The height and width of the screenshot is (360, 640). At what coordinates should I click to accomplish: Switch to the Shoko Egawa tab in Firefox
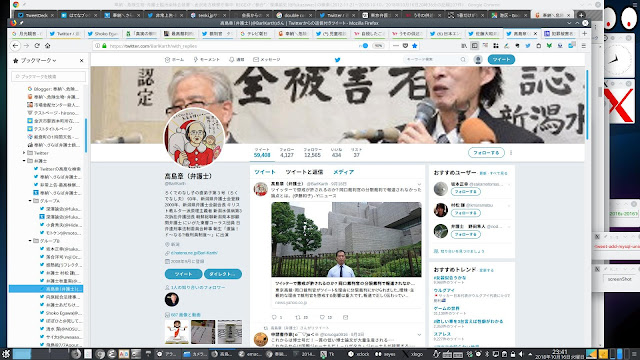pos(102,33)
